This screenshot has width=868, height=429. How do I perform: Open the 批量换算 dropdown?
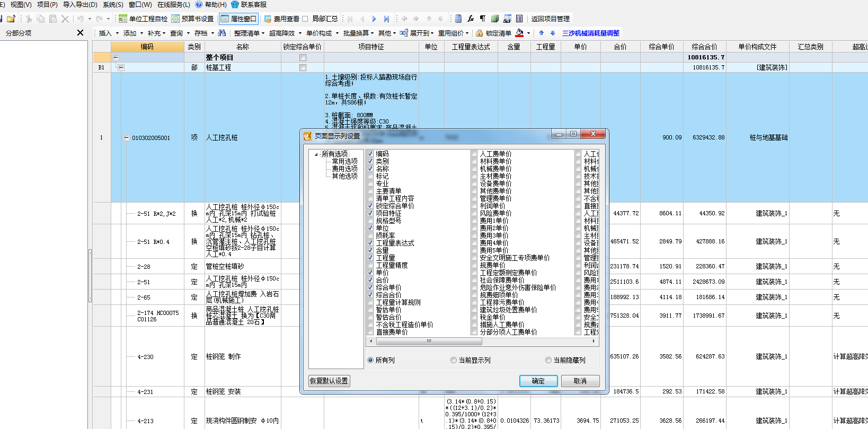pyautogui.click(x=359, y=33)
